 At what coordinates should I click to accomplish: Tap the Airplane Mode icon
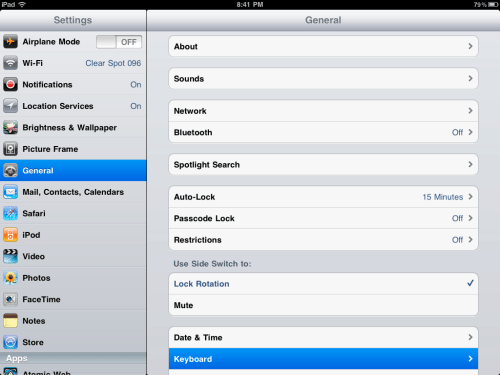pos(10,42)
